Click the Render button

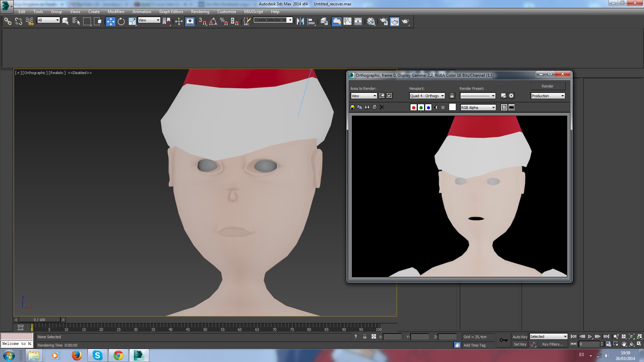(x=547, y=86)
